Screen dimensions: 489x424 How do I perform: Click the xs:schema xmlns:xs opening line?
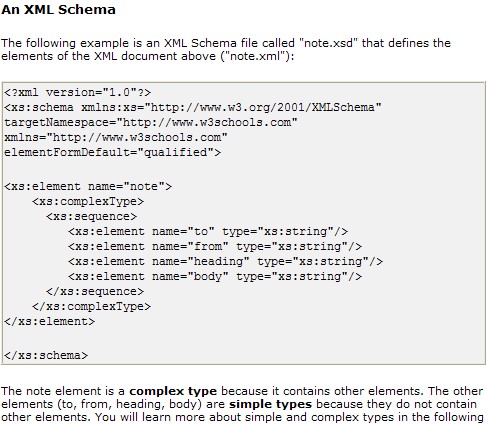click(x=193, y=107)
